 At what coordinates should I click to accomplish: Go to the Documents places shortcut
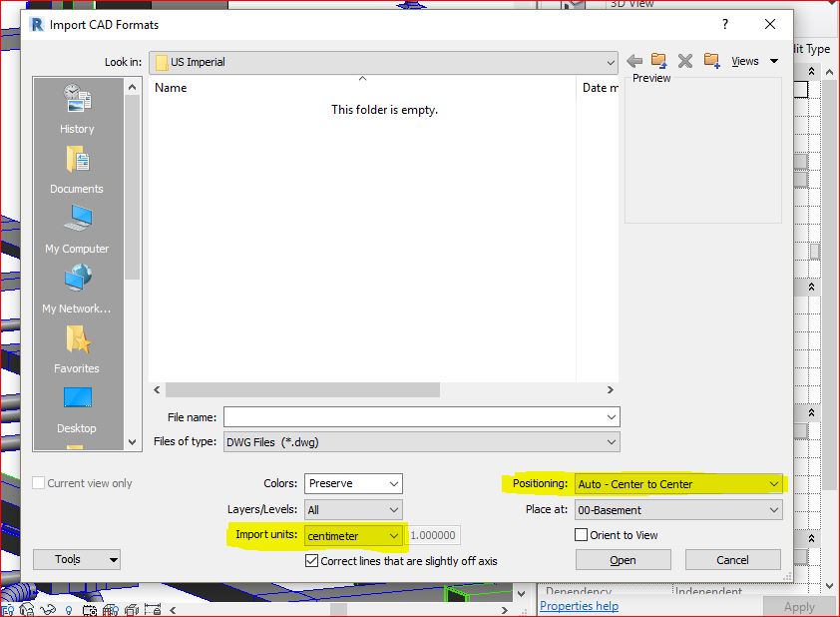77,170
